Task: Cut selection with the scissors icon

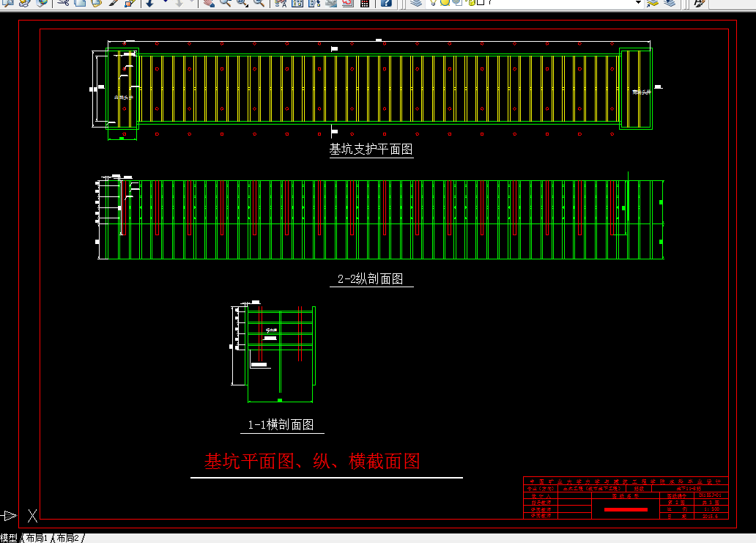Action: point(63,2)
